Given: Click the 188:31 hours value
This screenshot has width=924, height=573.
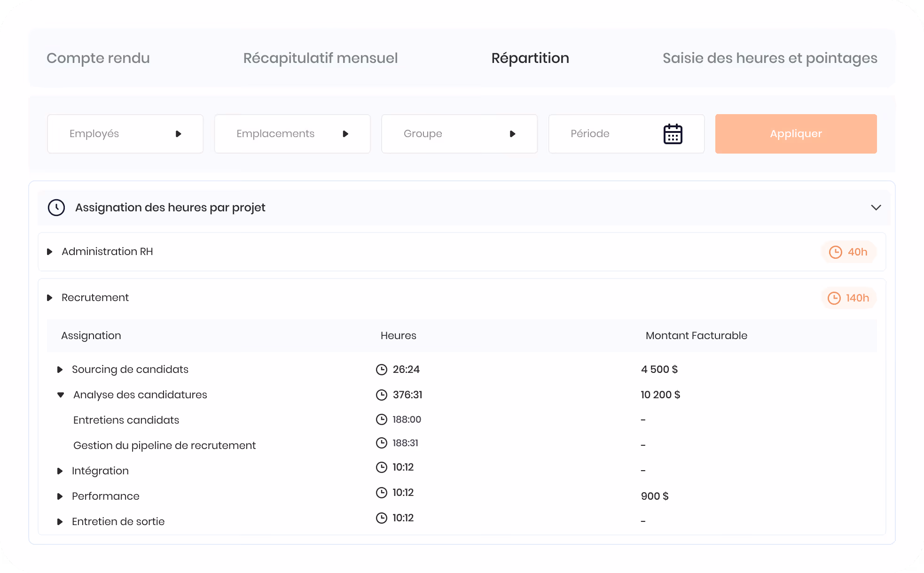Looking at the screenshot, I should click(x=406, y=443).
